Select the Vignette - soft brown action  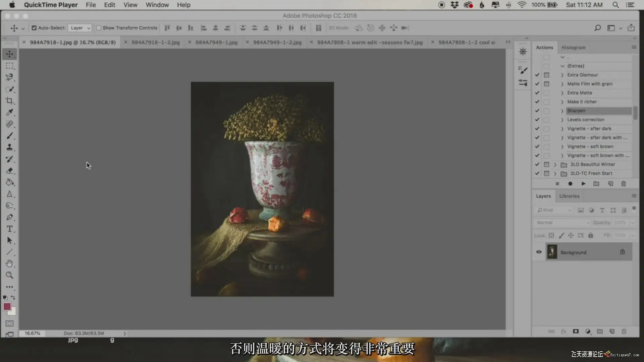[x=590, y=146]
